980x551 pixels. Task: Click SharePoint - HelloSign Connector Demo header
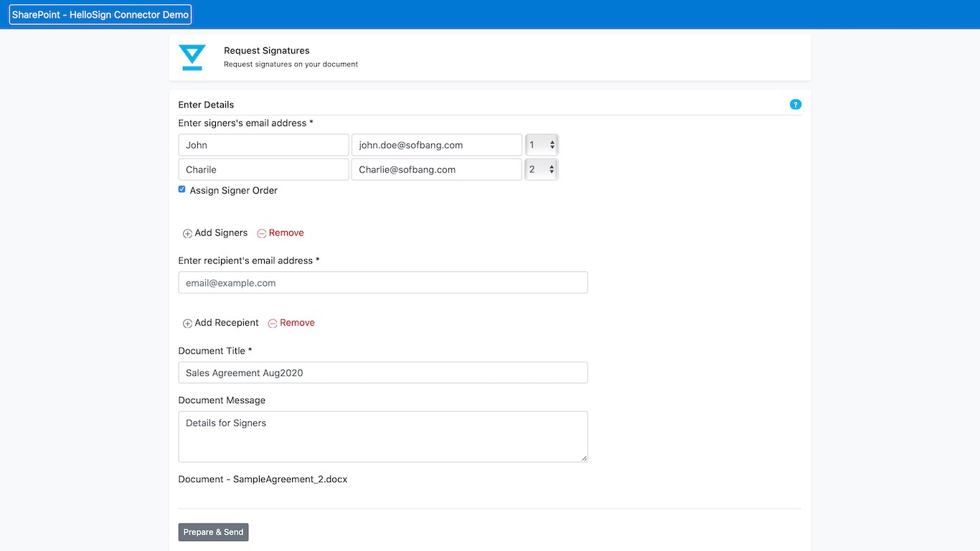point(100,14)
